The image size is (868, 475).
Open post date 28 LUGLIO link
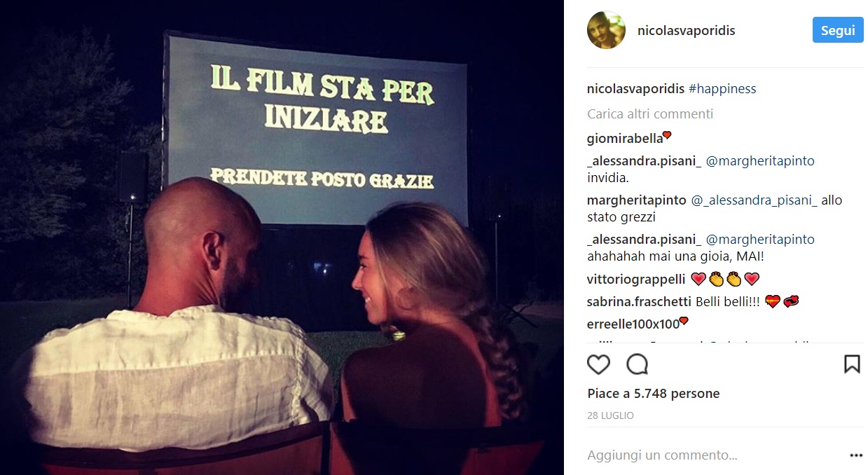click(610, 415)
